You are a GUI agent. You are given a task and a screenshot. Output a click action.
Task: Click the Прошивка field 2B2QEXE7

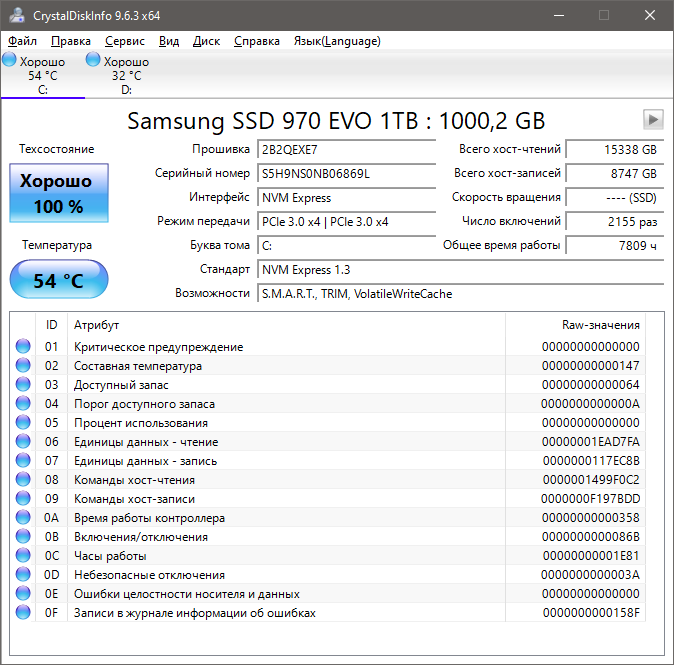pyautogui.click(x=346, y=150)
